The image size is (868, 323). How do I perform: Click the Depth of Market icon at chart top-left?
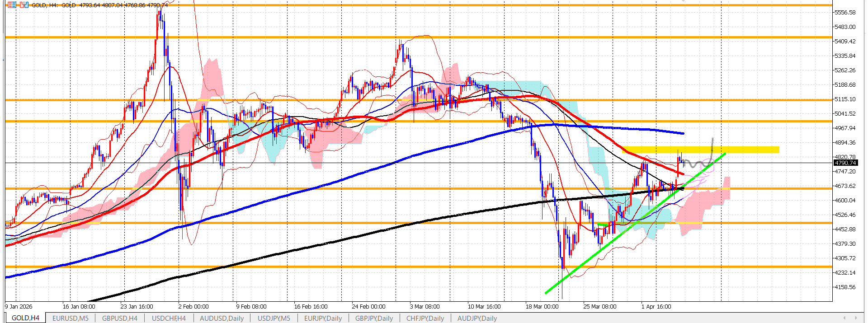click(24, 5)
